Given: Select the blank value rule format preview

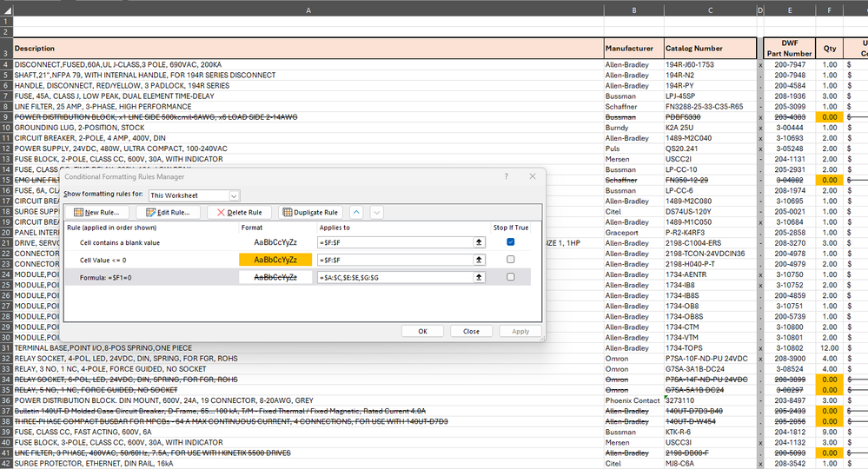Looking at the screenshot, I should (x=275, y=242).
